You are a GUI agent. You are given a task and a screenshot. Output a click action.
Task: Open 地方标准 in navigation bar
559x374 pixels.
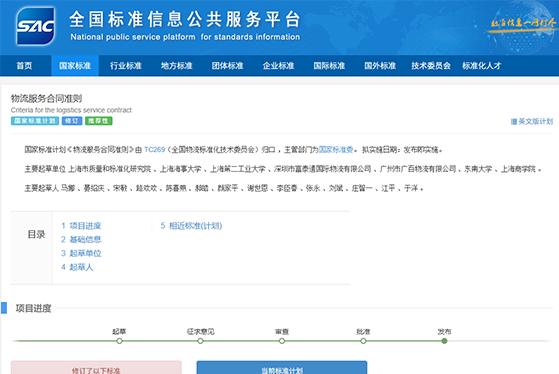(x=177, y=66)
